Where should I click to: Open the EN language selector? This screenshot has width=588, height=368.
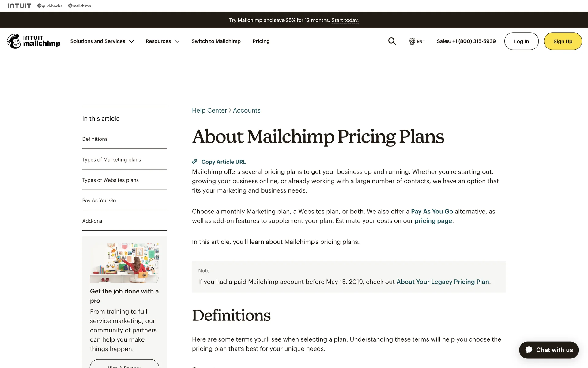coord(420,41)
